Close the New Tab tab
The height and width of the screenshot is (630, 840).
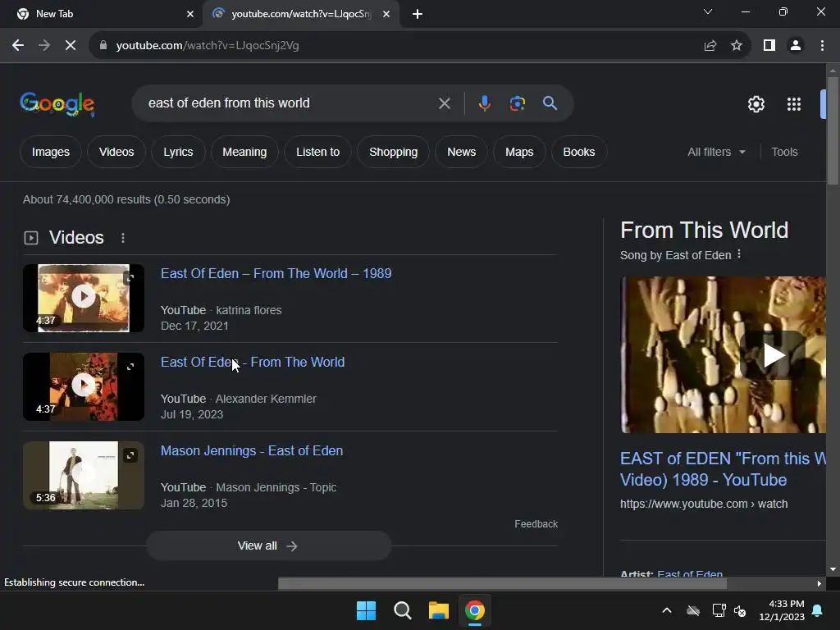pos(190,14)
